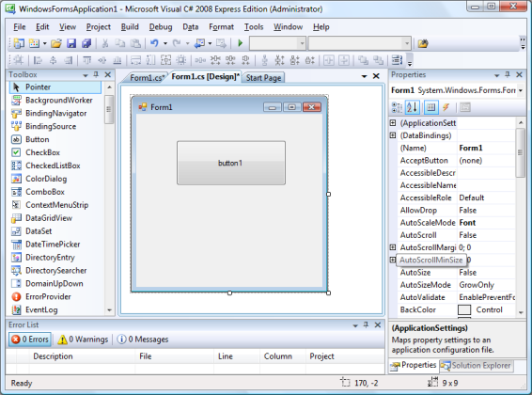Start debugging with the green play icon

click(241, 43)
